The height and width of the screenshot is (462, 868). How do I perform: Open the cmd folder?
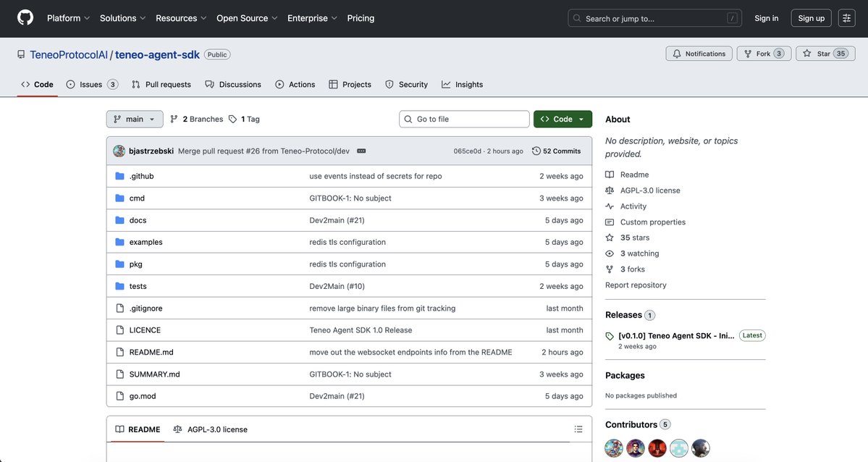click(x=137, y=198)
